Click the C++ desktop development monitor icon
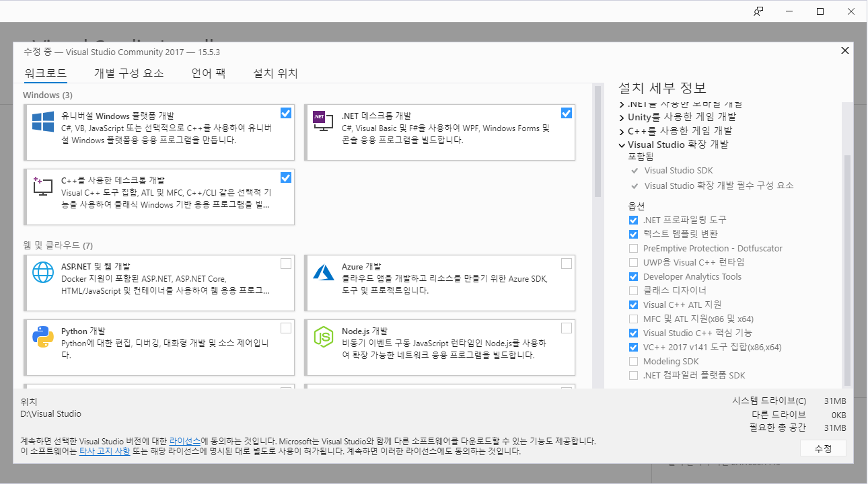This screenshot has height=484, width=868. pos(43,187)
